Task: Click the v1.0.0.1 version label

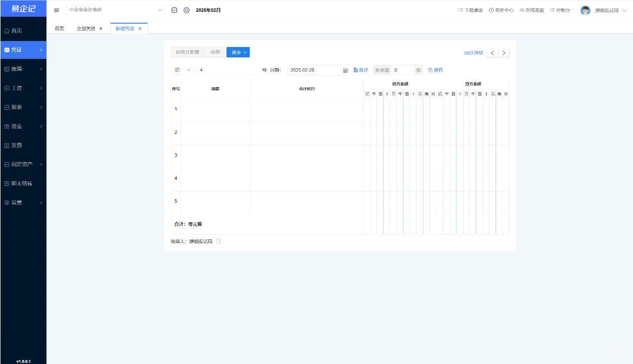Action: coord(23,362)
